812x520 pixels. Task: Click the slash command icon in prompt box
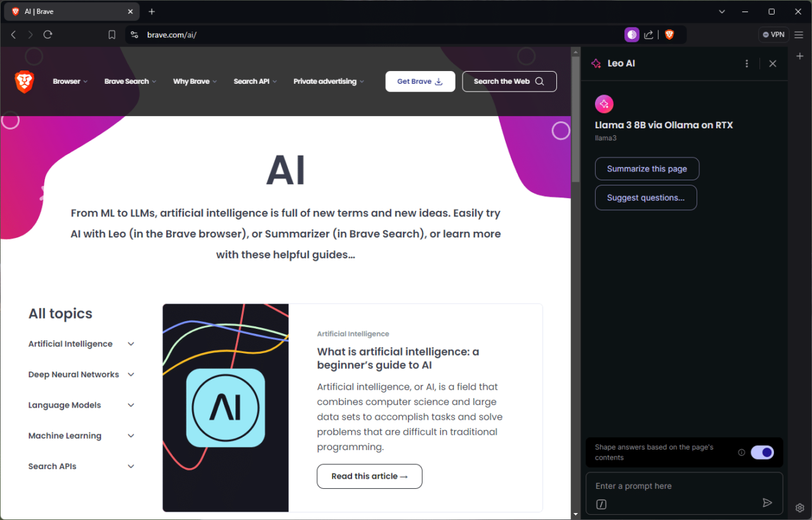coord(601,504)
